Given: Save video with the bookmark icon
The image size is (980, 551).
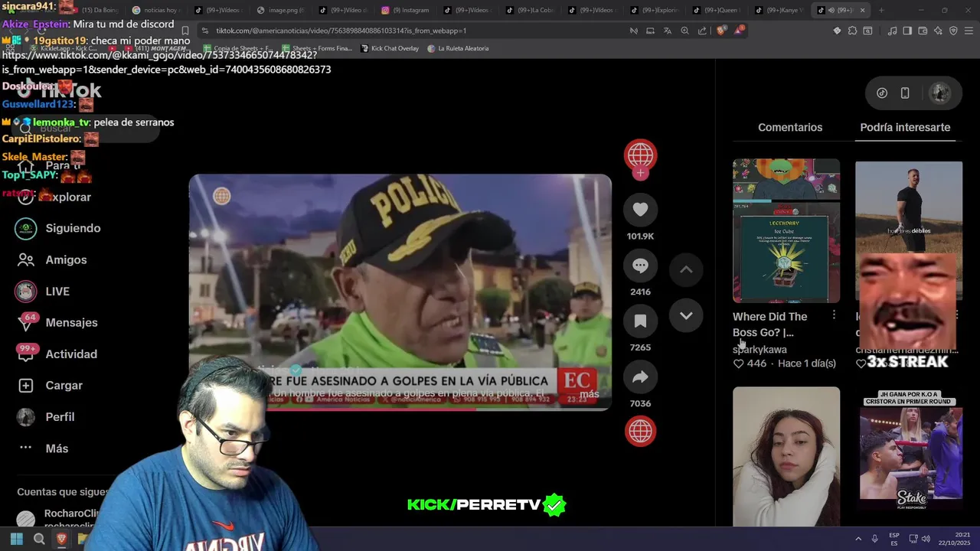Looking at the screenshot, I should (x=640, y=321).
